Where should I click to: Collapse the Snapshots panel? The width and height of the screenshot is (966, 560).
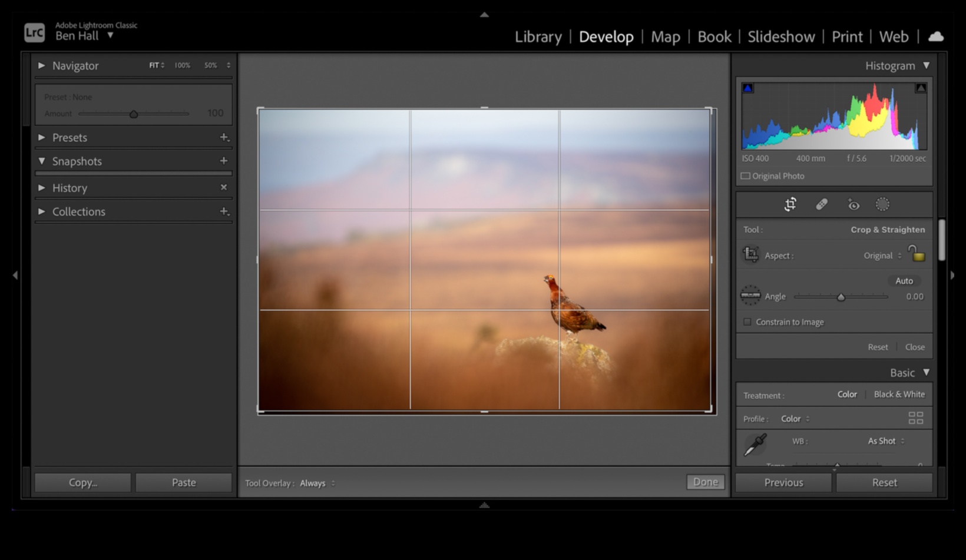41,161
